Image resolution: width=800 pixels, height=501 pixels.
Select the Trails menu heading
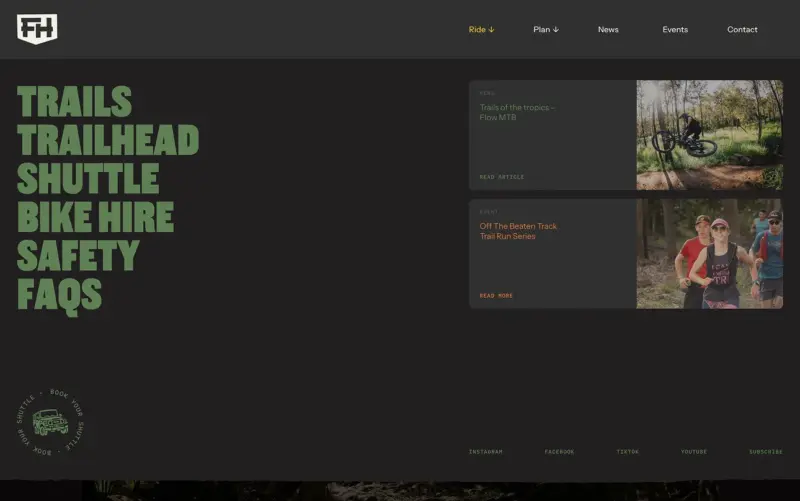[74, 102]
